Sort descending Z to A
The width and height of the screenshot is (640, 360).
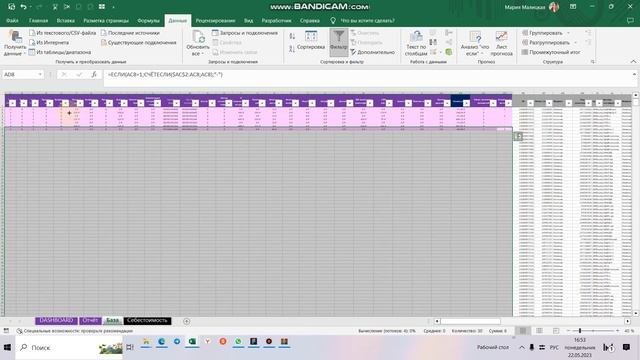click(x=292, y=49)
